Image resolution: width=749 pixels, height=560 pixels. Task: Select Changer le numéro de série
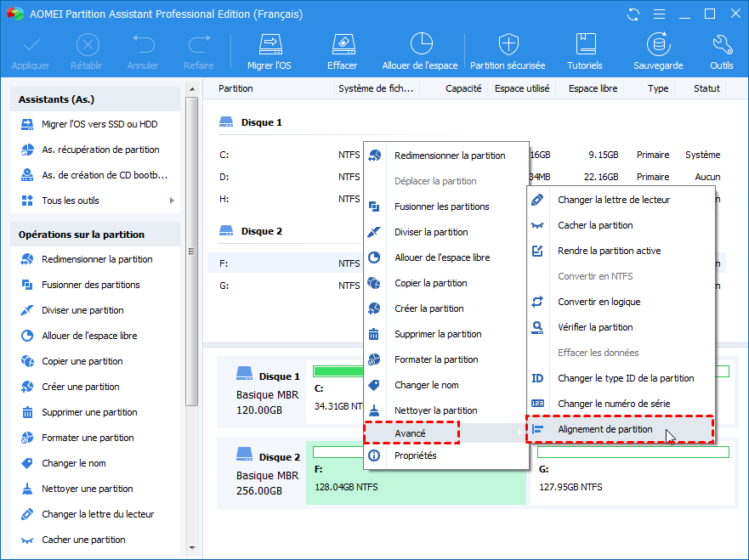click(621, 404)
